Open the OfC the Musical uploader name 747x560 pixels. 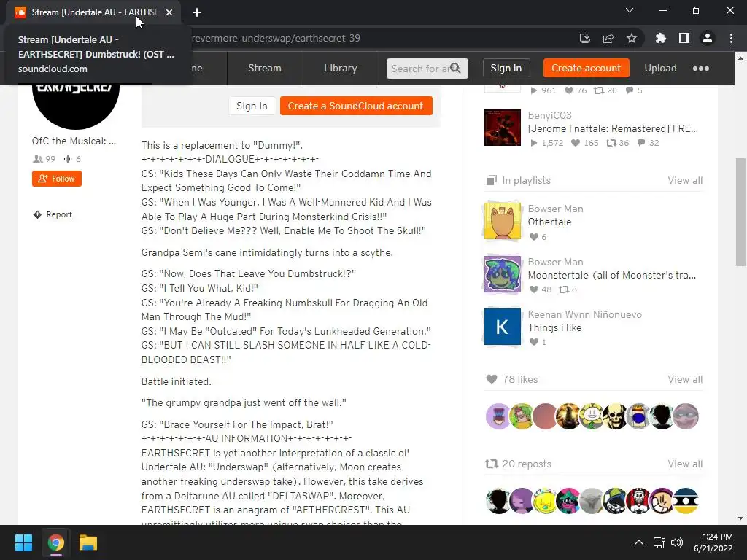74,141
